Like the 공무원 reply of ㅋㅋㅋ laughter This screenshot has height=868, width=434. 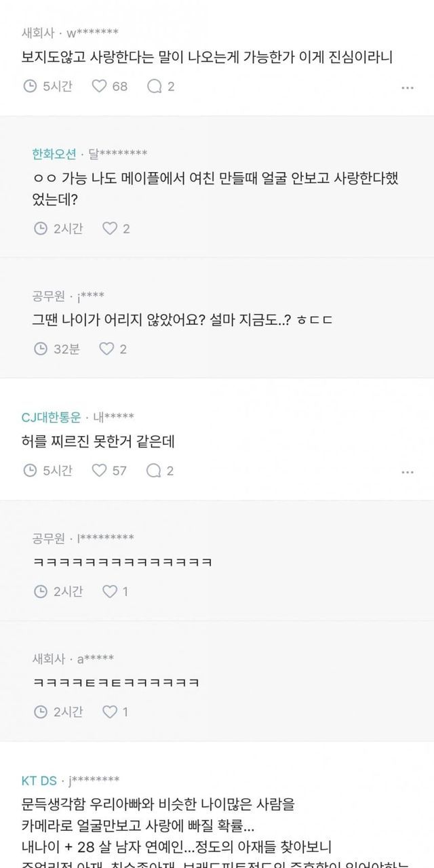click(110, 591)
